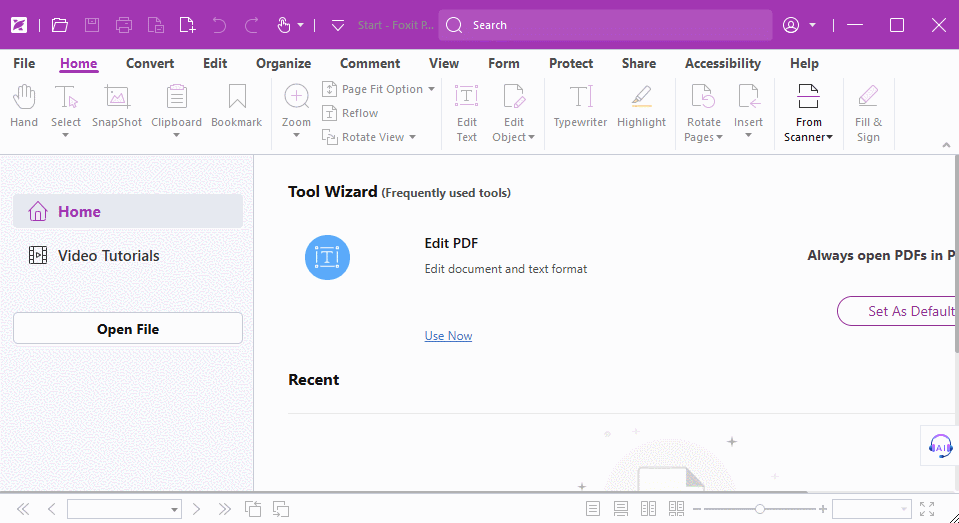This screenshot has width=959, height=523.
Task: Open the page number combo box
Action: point(124,509)
